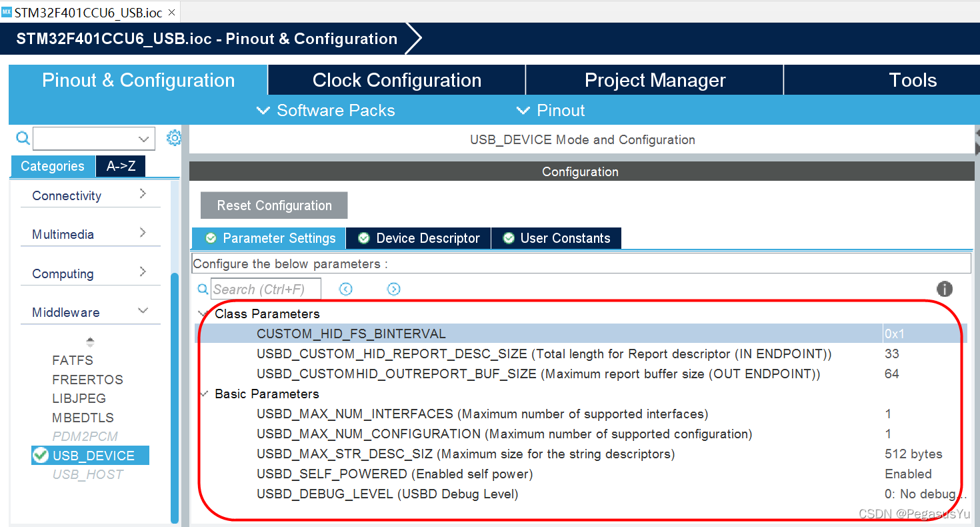Image resolution: width=980 pixels, height=527 pixels.
Task: Select the Device Descriptor tab
Action: 419,238
